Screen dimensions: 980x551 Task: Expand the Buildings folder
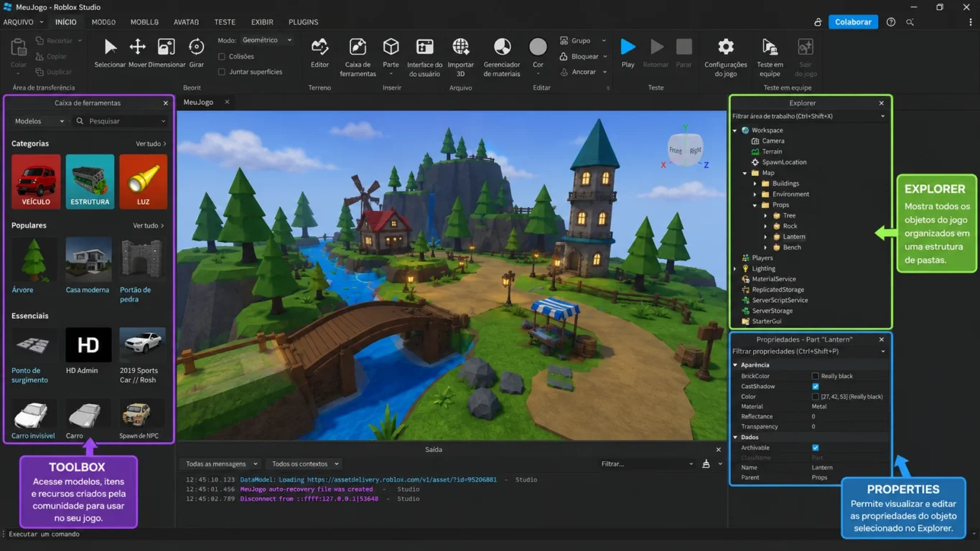coord(755,184)
